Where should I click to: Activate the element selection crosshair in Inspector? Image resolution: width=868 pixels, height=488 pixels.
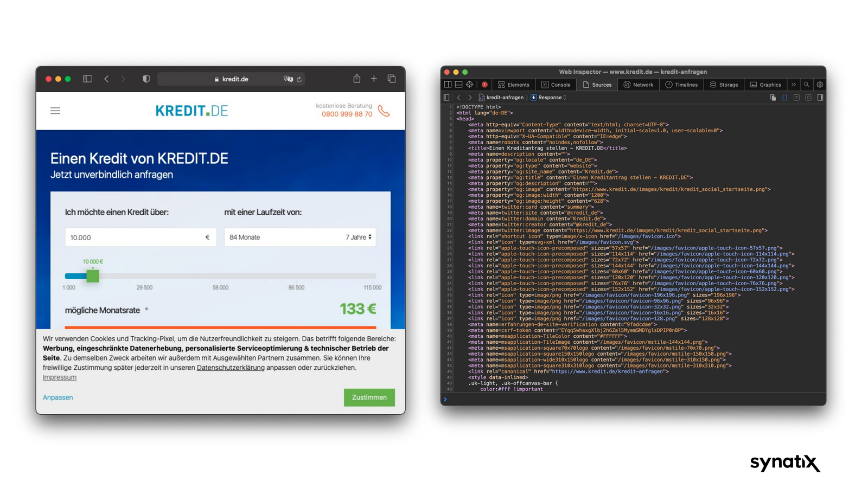pos(469,85)
